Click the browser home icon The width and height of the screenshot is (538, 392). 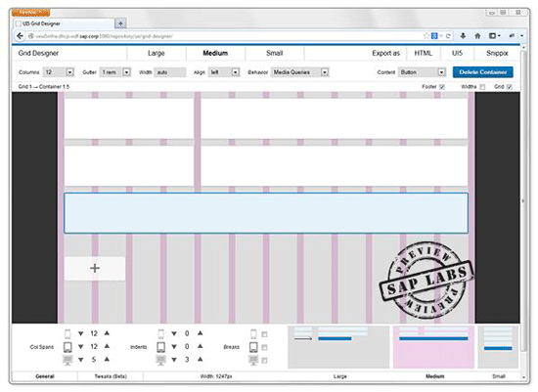[477, 35]
